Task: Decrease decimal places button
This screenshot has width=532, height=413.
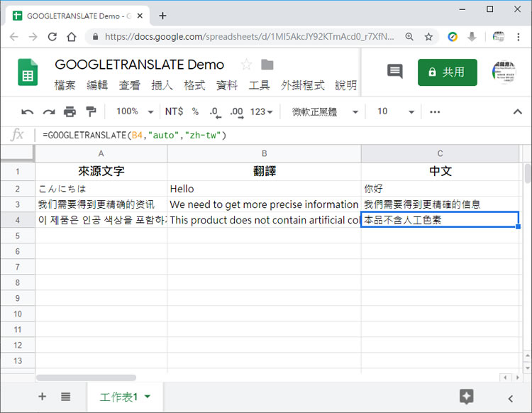Action: [215, 112]
